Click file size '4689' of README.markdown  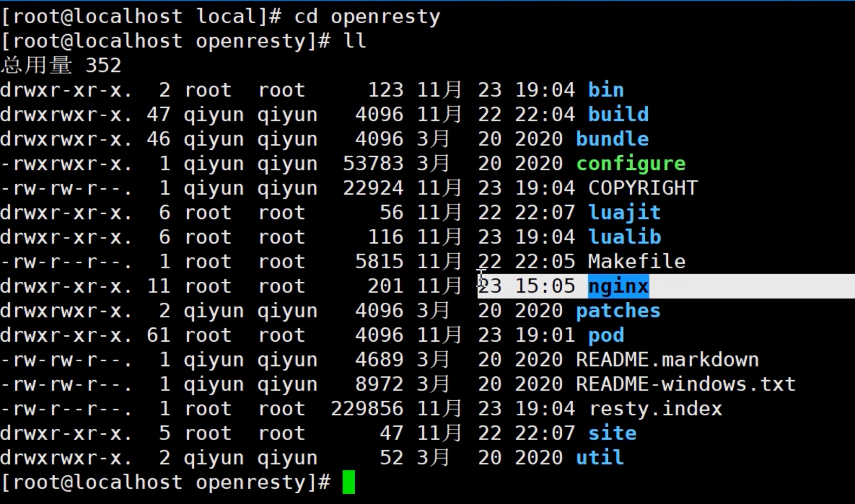(x=379, y=360)
